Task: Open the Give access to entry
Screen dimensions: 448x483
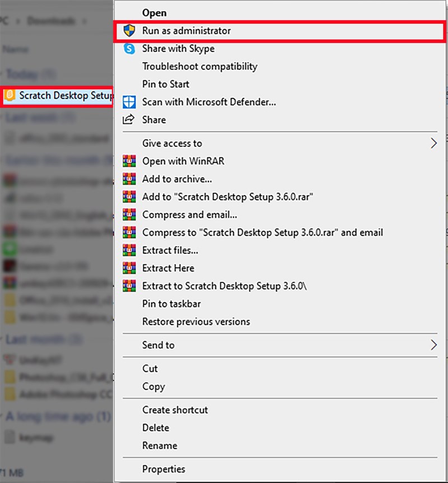Action: pos(279,143)
